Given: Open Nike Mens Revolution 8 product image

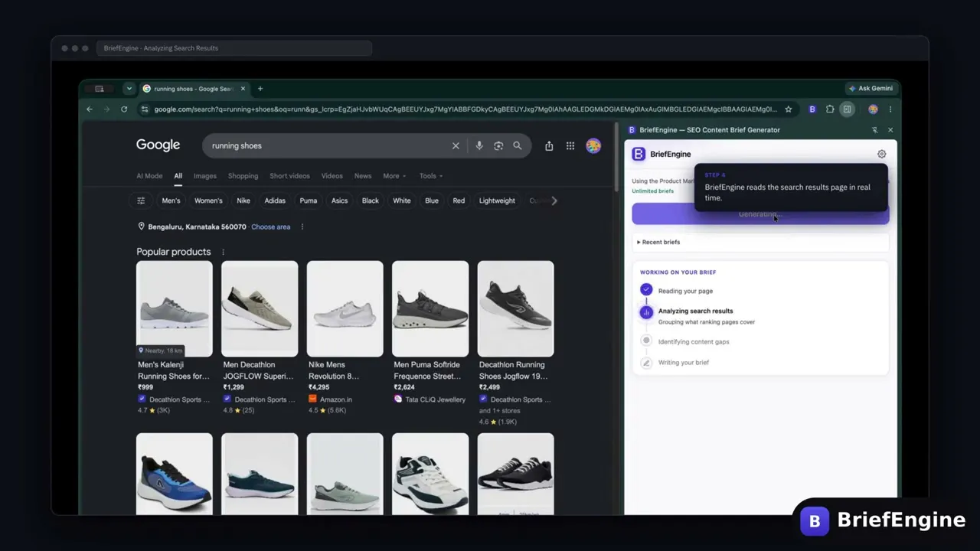Looking at the screenshot, I should [x=345, y=308].
